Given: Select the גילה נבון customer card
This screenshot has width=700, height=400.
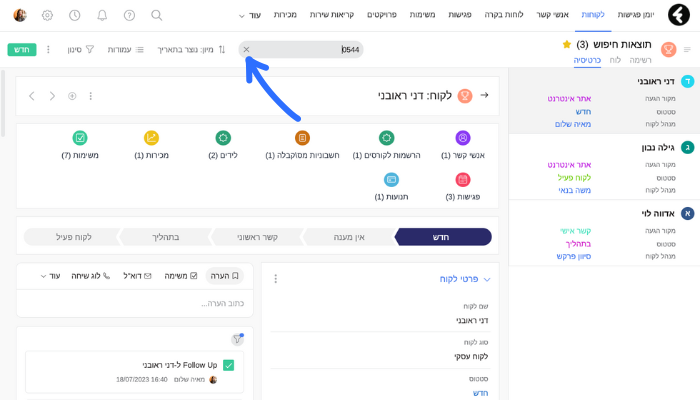Looking at the screenshot, I should pyautogui.click(x=604, y=167).
